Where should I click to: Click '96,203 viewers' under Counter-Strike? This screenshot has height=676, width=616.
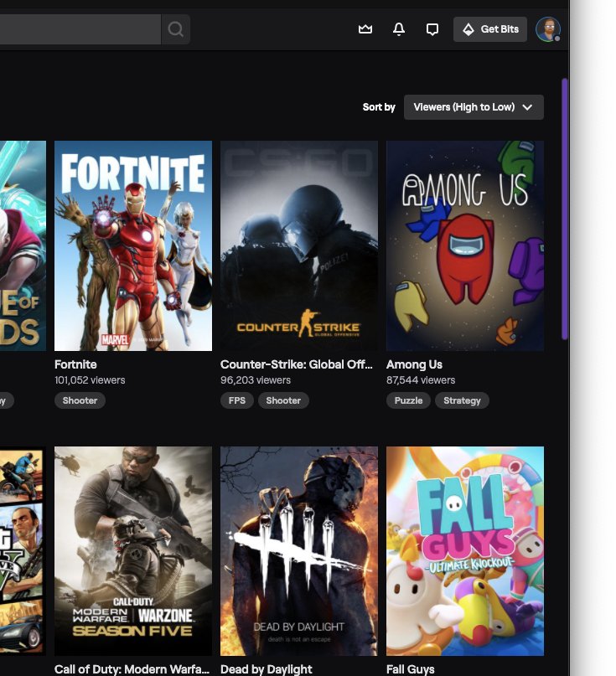pos(256,380)
